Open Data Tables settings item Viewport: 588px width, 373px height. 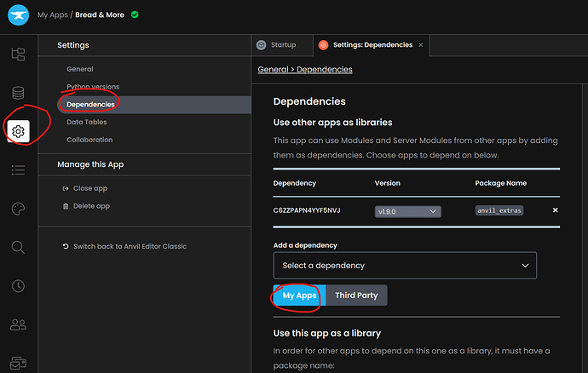coord(87,122)
